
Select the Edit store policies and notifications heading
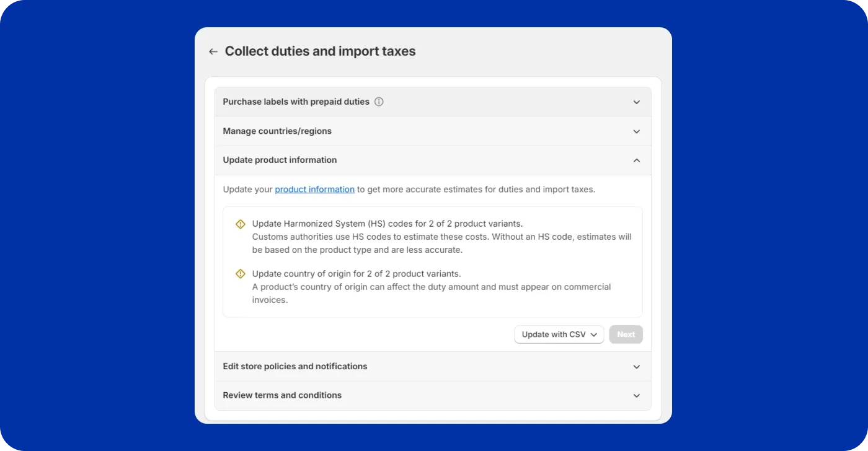click(294, 366)
